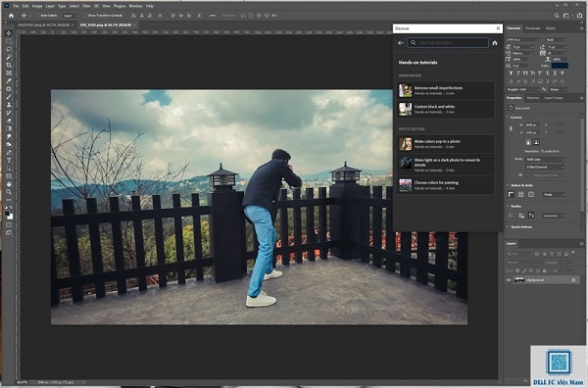
Task: Open Custom black and white tutorial
Action: point(446,109)
